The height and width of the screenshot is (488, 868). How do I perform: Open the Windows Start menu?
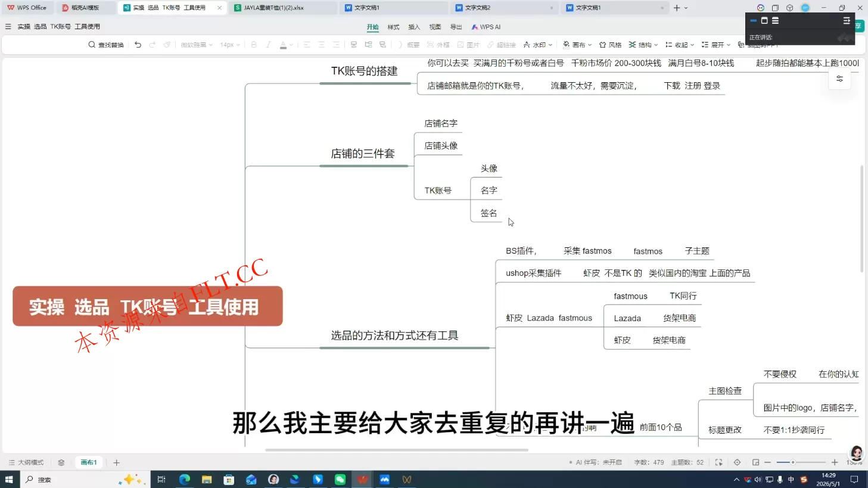click(9, 479)
